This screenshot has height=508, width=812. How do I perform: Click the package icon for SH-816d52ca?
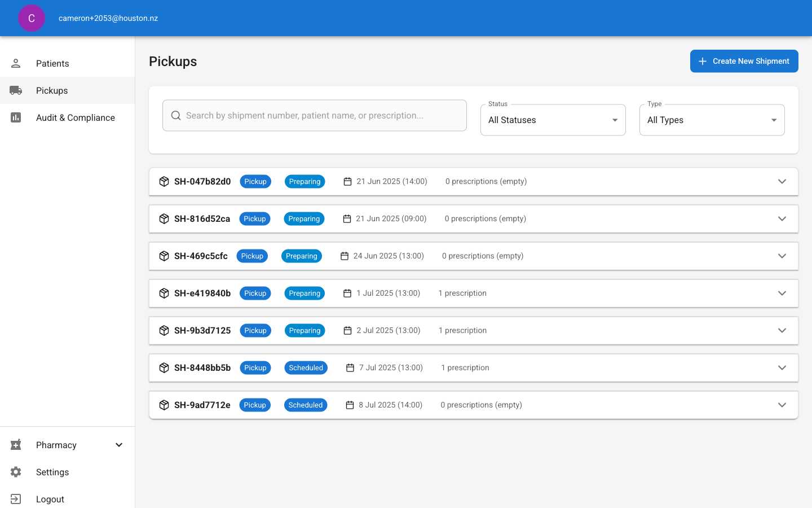[x=164, y=218]
